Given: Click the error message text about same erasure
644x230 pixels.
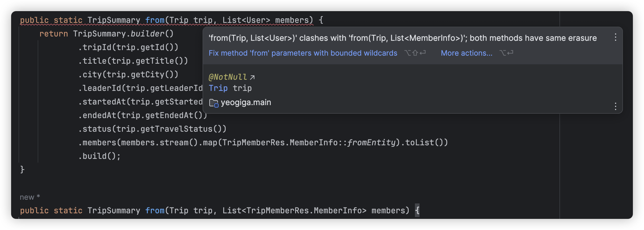Looking at the screenshot, I should click(x=403, y=38).
